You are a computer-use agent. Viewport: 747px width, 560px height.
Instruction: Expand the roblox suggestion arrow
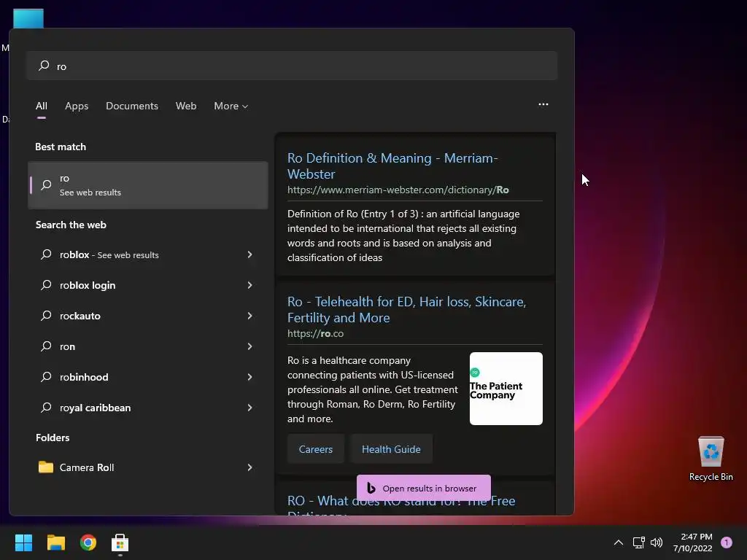tap(249, 254)
